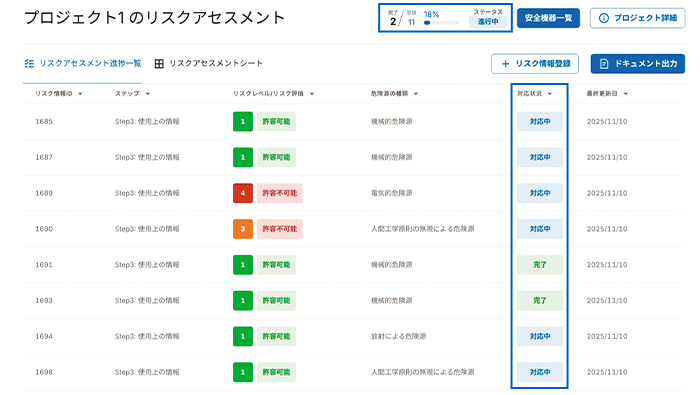700x395 pixels.
Task: Click 許容不可能 label in row 1689
Action: 279,193
